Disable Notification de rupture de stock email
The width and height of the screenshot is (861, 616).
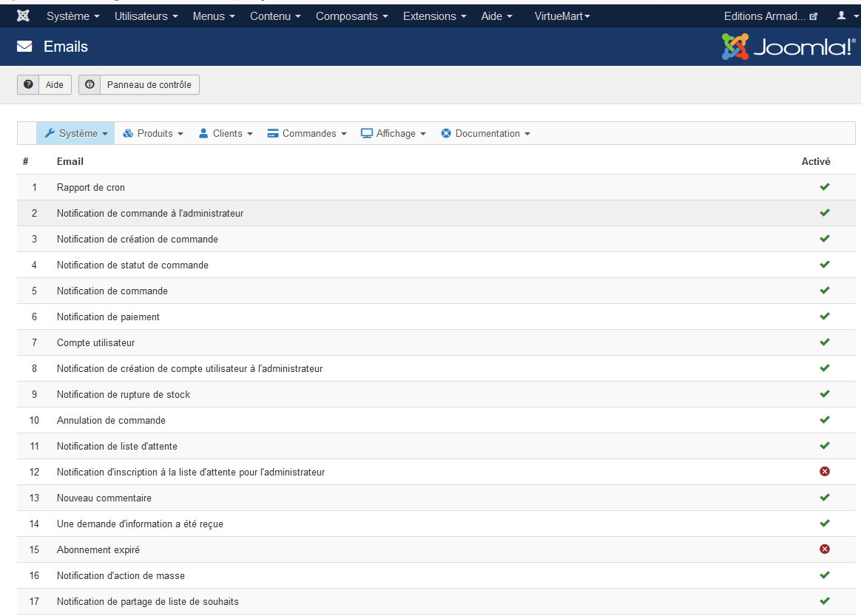pos(824,394)
